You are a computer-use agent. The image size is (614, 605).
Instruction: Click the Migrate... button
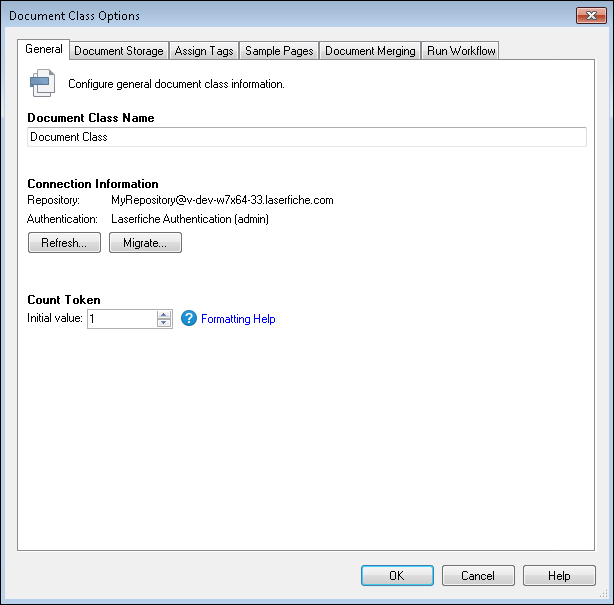pos(145,243)
